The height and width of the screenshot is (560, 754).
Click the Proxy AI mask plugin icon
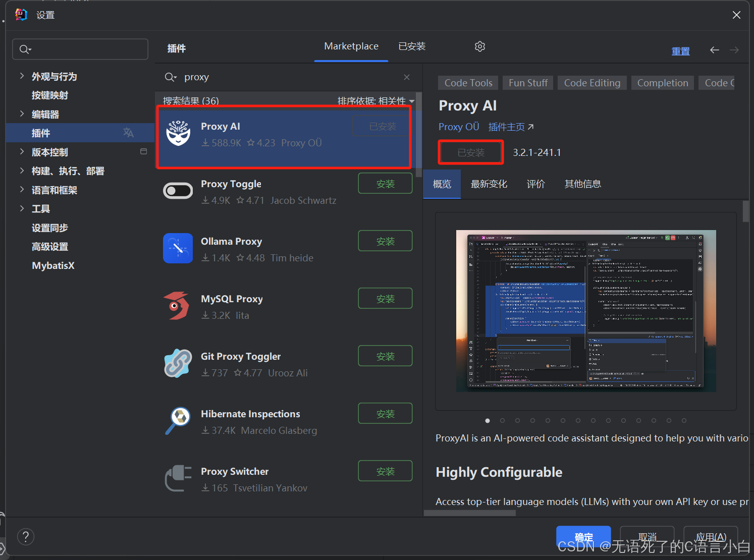(178, 133)
